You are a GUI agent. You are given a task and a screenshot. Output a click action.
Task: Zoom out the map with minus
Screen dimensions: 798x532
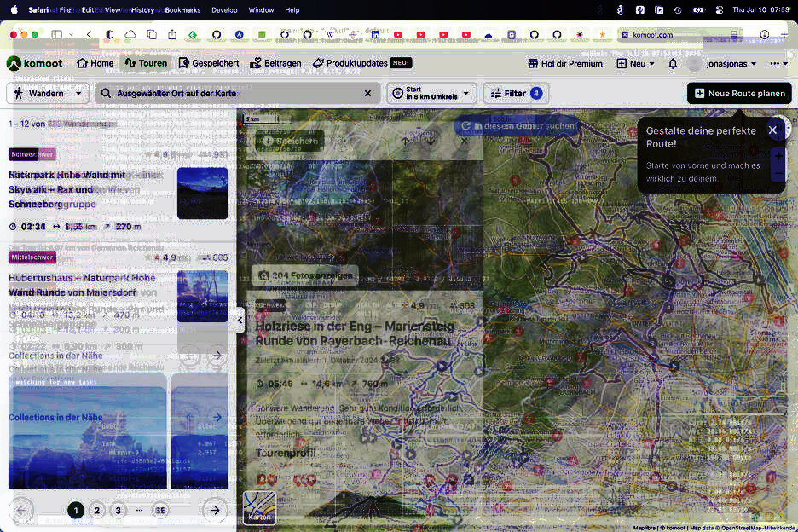point(779,174)
